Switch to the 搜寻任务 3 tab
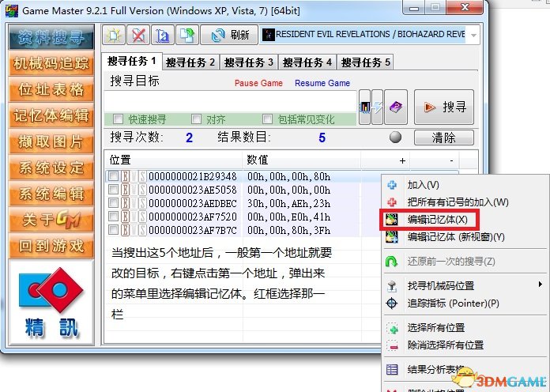 click(249, 62)
